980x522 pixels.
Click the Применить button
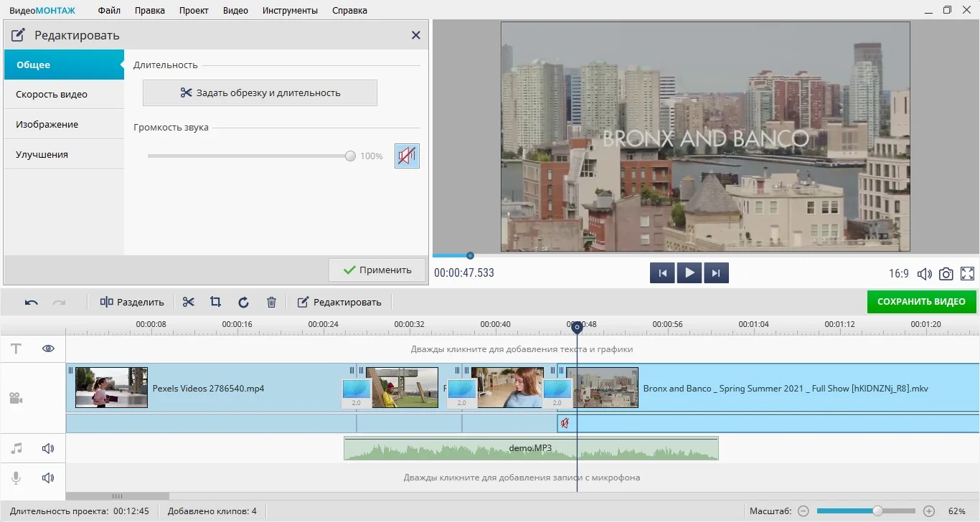click(x=377, y=270)
